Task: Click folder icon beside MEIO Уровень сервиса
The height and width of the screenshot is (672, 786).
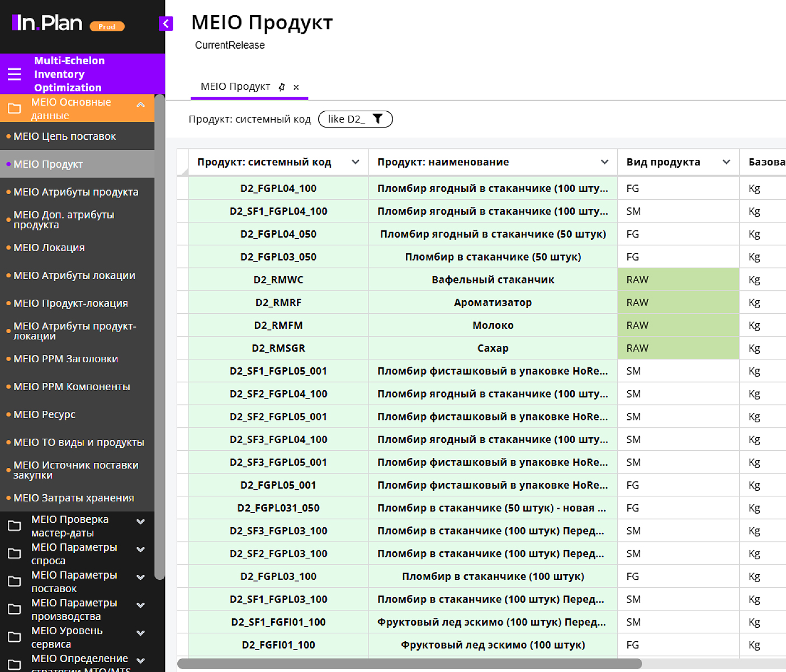Action: pos(15,637)
